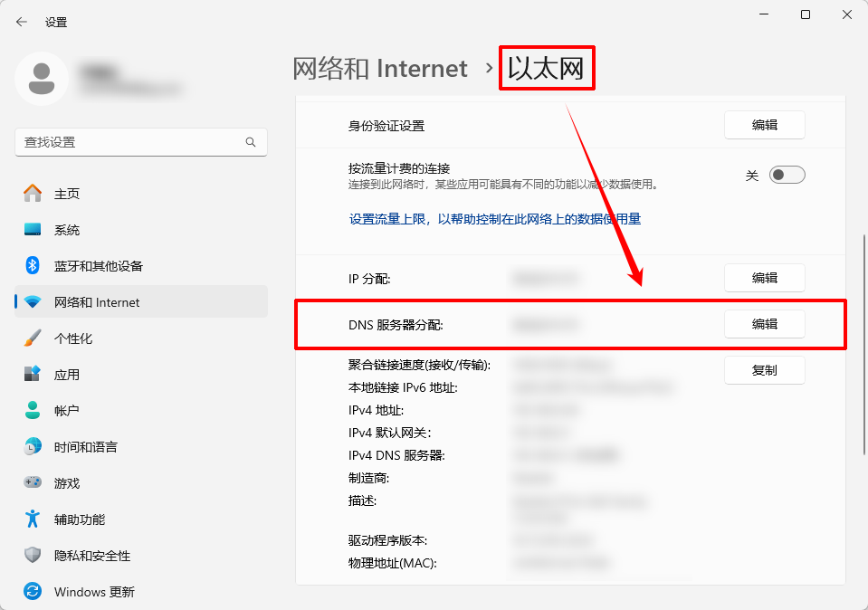The width and height of the screenshot is (868, 610).
Task: Edit 身份验证设置 with 编辑 button
Action: click(x=765, y=125)
